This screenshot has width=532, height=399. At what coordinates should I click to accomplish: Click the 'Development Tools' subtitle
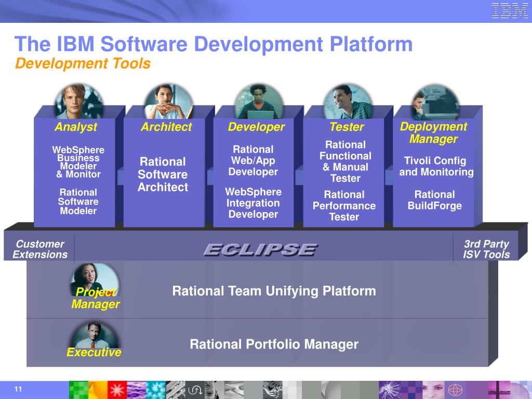pyautogui.click(x=83, y=63)
